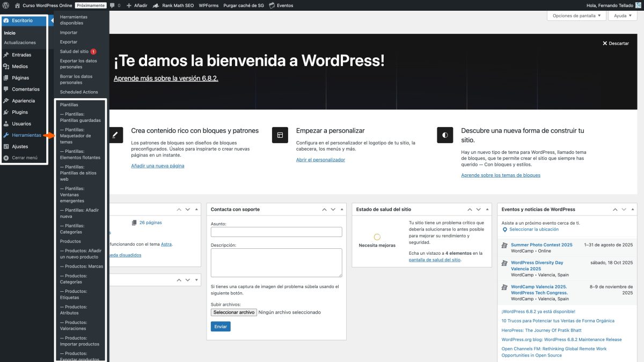Expand the Ayuda panel
Viewport: 644px width, 362px height.
click(x=623, y=16)
